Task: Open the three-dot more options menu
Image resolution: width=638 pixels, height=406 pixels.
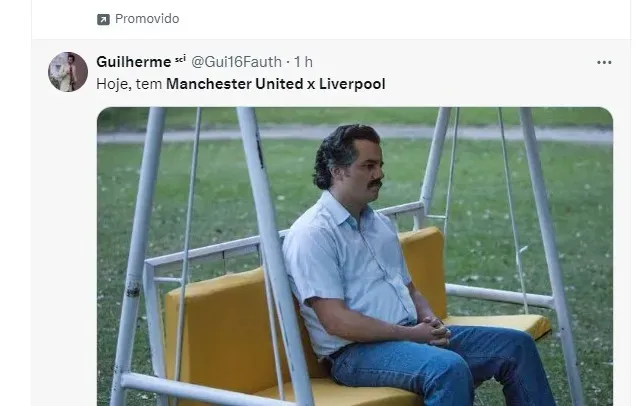Action: click(x=604, y=62)
